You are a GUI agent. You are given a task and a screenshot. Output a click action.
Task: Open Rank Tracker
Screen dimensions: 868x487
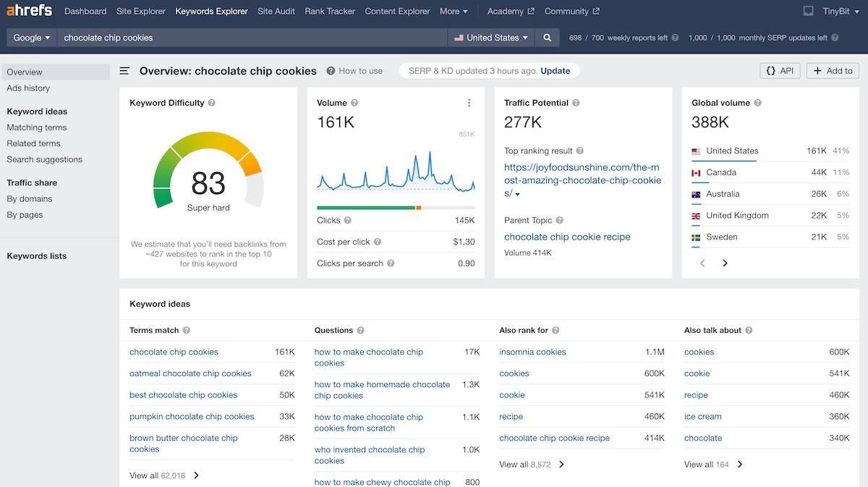(330, 11)
